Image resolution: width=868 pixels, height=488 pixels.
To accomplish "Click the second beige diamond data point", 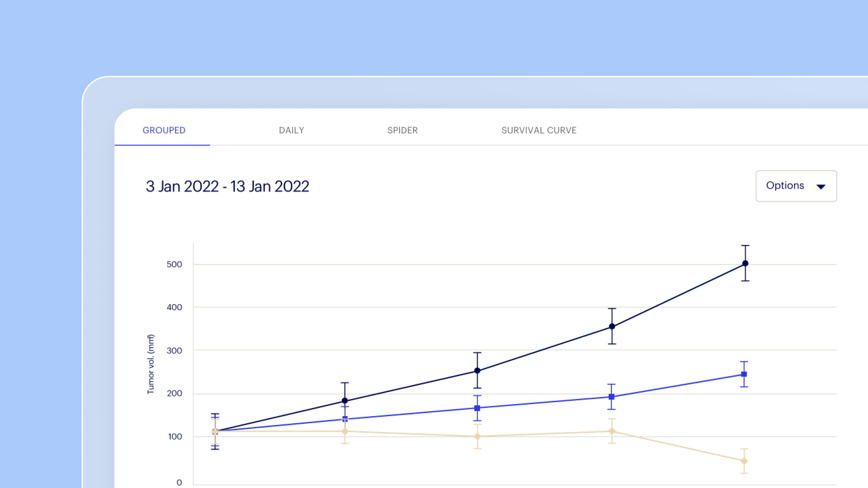I will (345, 431).
